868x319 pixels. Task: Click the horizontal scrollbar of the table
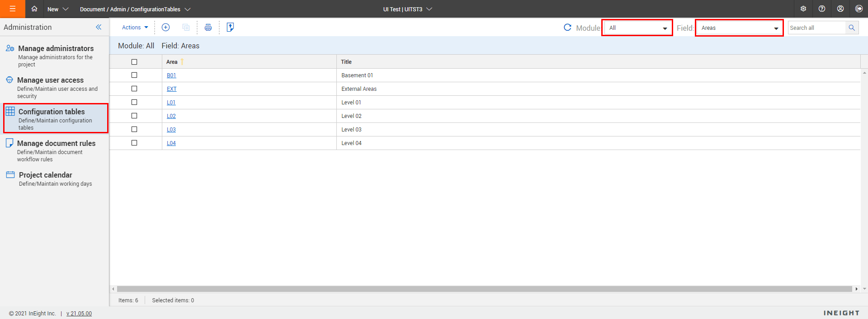pyautogui.click(x=484, y=289)
